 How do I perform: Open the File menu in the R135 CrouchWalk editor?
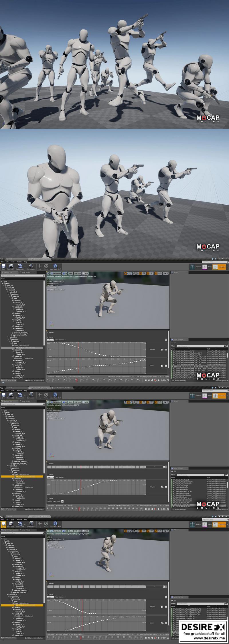point(3,262)
